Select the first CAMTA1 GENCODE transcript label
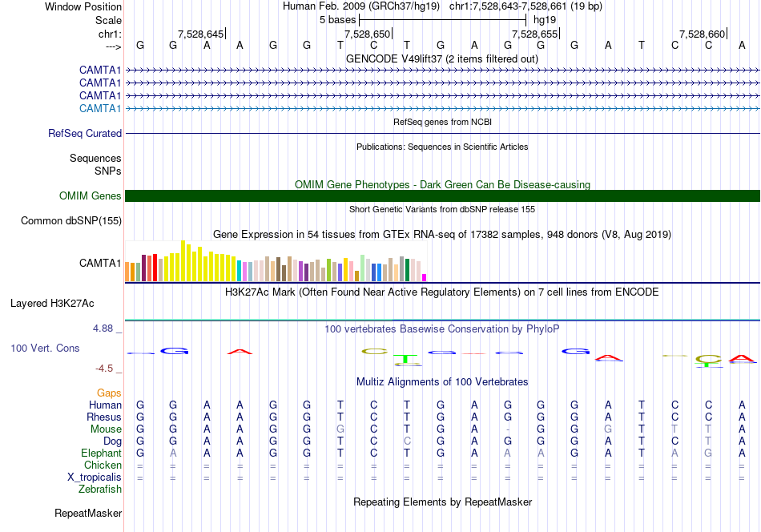Image resolution: width=761 pixels, height=532 pixels. [x=100, y=70]
